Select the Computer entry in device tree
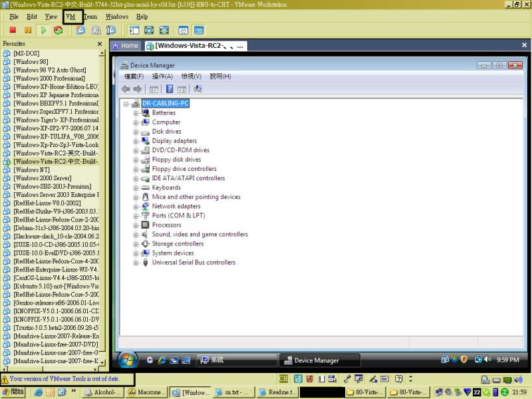This screenshot has height=399, width=532. pyautogui.click(x=166, y=122)
